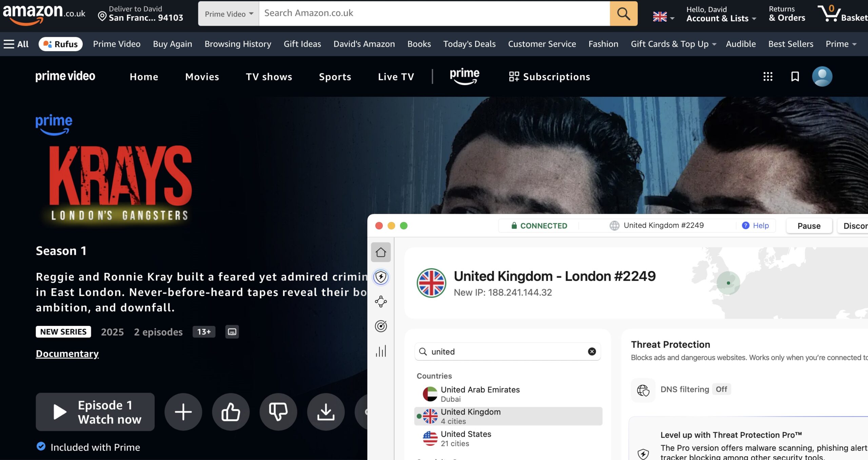Viewport: 868px width, 460px height.
Task: Open the Basket cart icon
Action: click(842, 14)
